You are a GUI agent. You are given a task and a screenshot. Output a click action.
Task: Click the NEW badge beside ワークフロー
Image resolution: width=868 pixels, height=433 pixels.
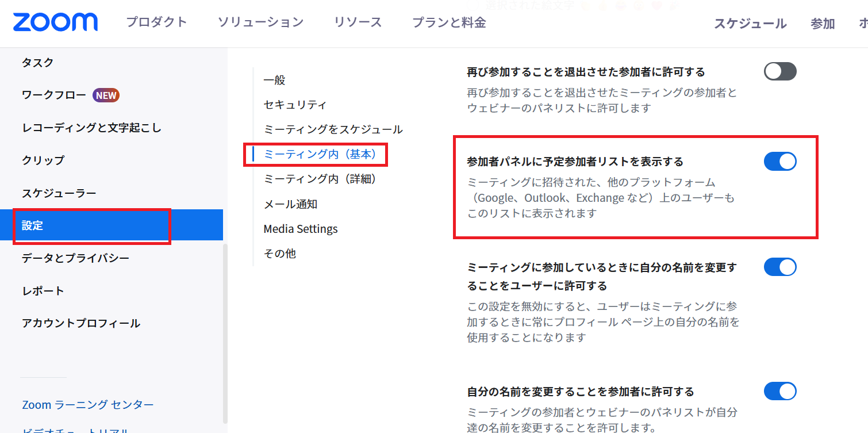[106, 95]
